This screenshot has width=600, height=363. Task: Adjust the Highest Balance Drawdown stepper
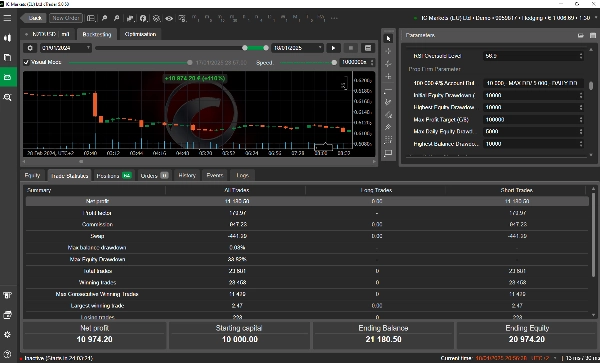(581, 144)
